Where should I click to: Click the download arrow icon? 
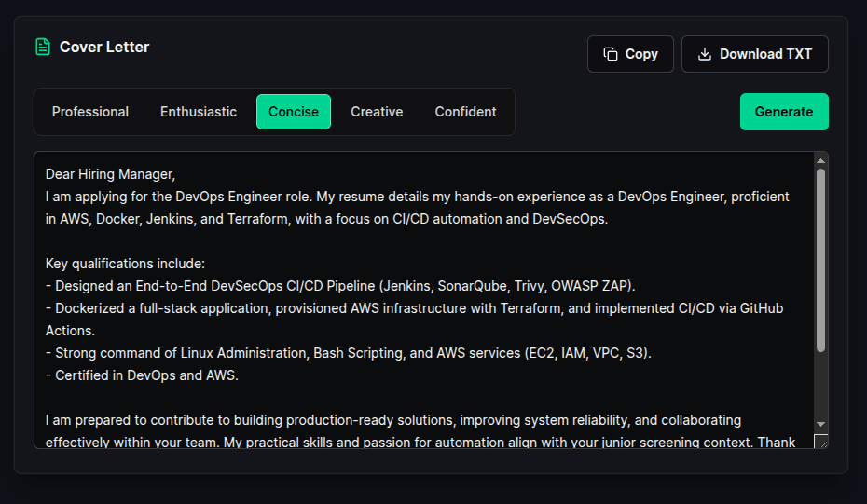point(705,54)
